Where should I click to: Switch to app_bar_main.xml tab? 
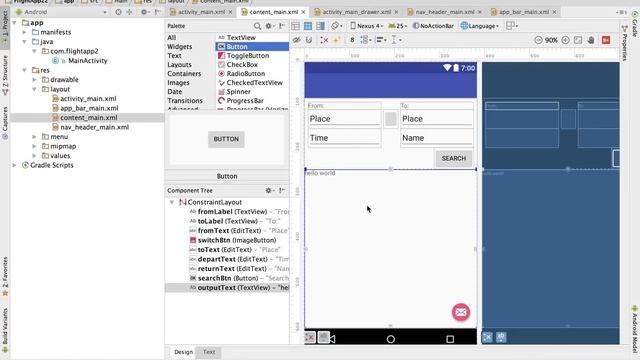(524, 12)
